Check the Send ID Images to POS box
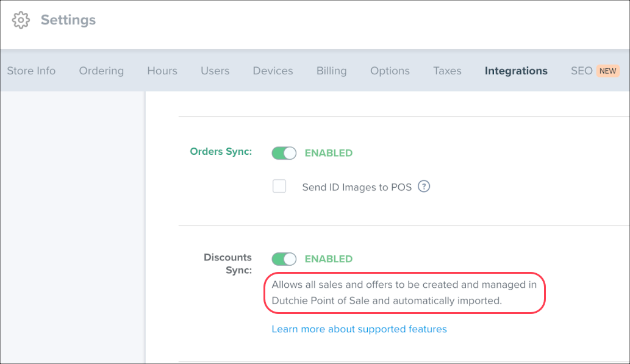 [x=279, y=186]
